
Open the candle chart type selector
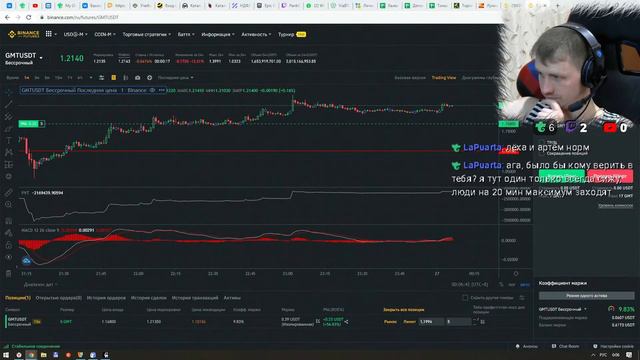126,78
